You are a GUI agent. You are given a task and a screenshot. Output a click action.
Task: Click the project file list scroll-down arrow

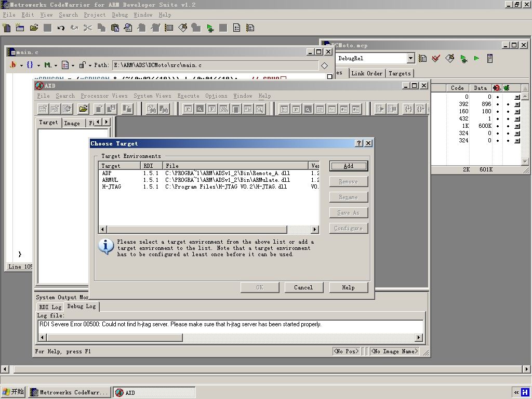[x=525, y=161]
